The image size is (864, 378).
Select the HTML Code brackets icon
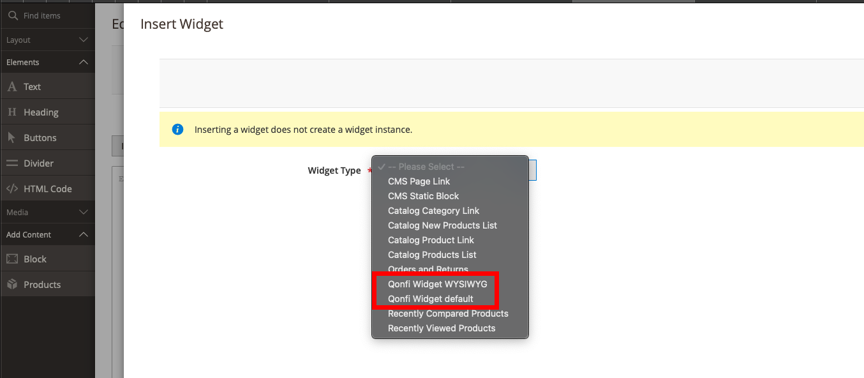pos(12,189)
